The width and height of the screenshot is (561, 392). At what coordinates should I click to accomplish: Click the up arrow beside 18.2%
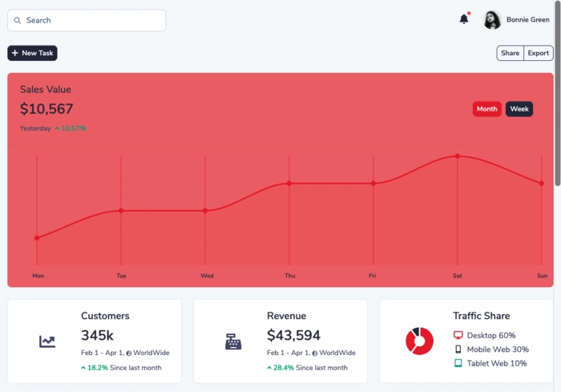tap(83, 368)
